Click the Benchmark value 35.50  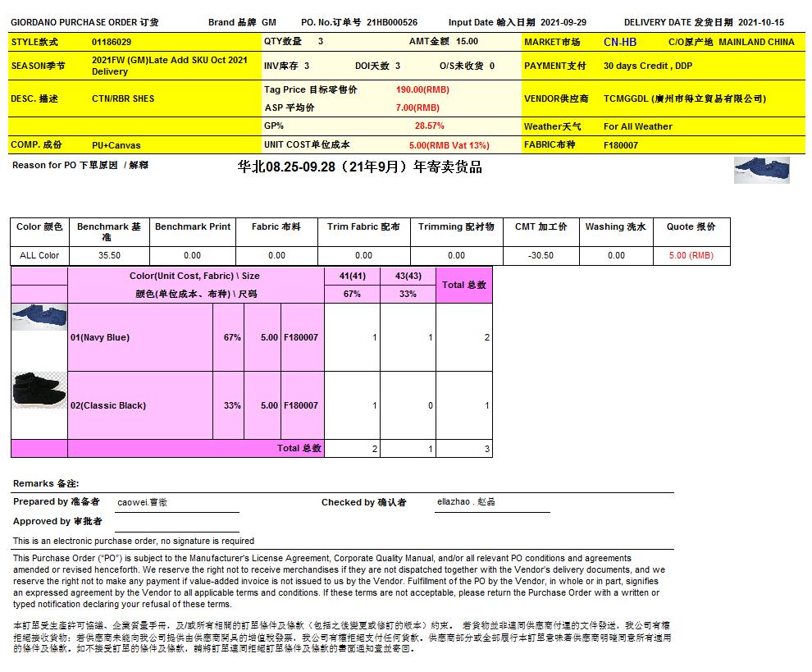point(109,256)
